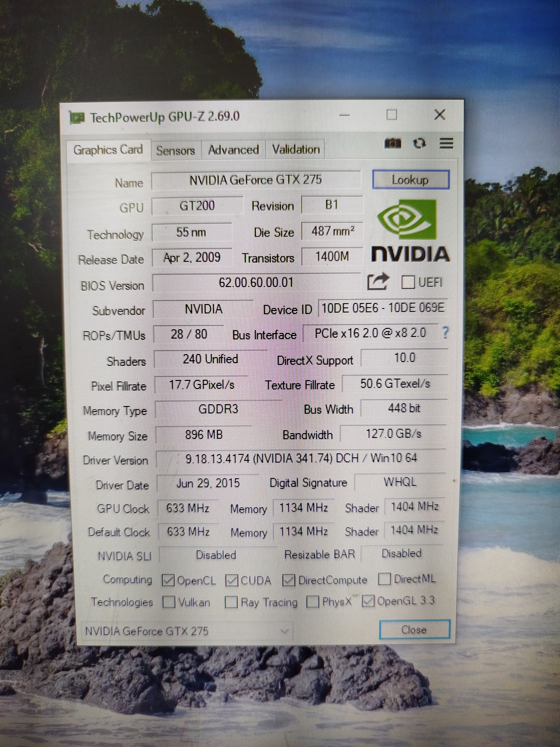Click the Driver Date value Jun 29, 2015

(208, 483)
